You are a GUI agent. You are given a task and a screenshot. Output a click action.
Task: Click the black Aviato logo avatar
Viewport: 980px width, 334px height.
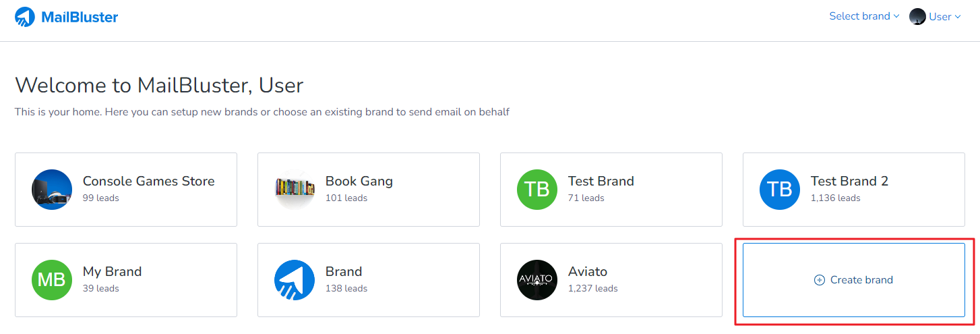[537, 280]
